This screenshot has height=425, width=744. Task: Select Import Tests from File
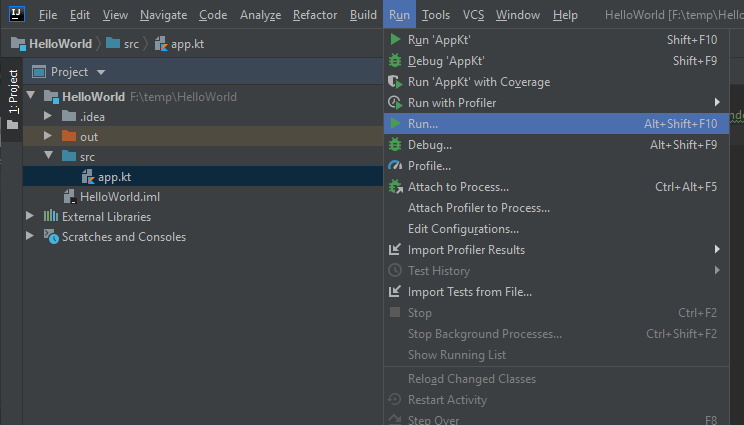coord(469,292)
